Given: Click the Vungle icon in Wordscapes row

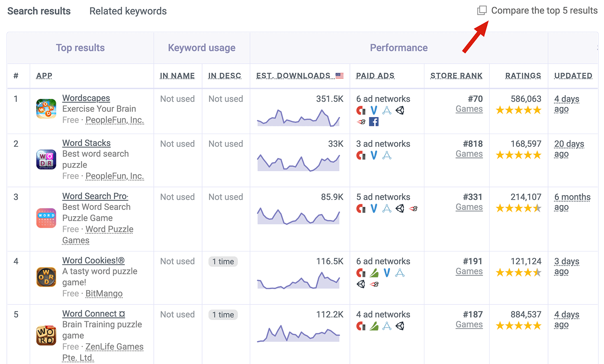Looking at the screenshot, I should (x=374, y=110).
